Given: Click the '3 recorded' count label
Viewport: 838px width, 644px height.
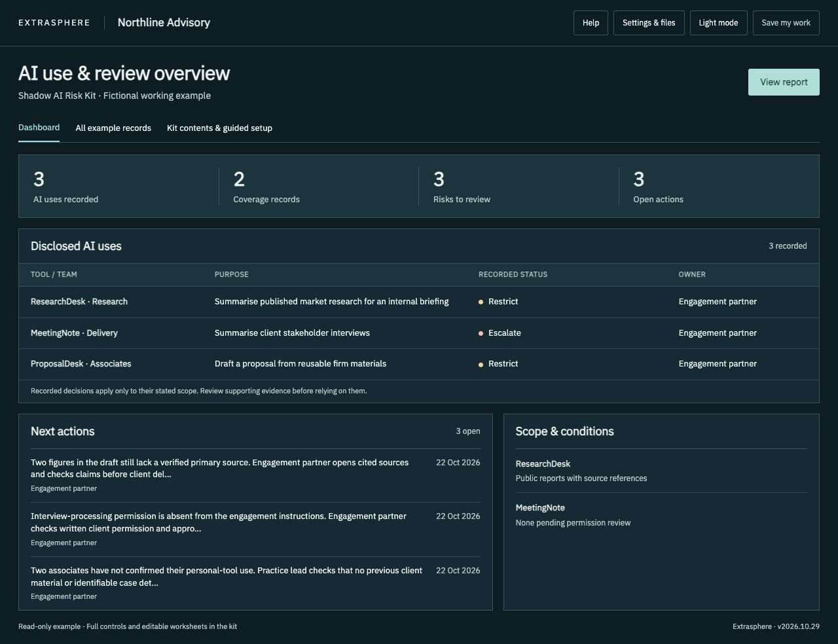Looking at the screenshot, I should [x=788, y=246].
